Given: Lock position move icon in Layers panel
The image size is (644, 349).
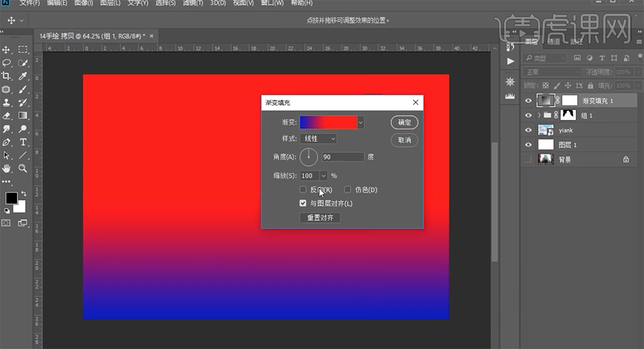Looking at the screenshot, I should (568, 85).
